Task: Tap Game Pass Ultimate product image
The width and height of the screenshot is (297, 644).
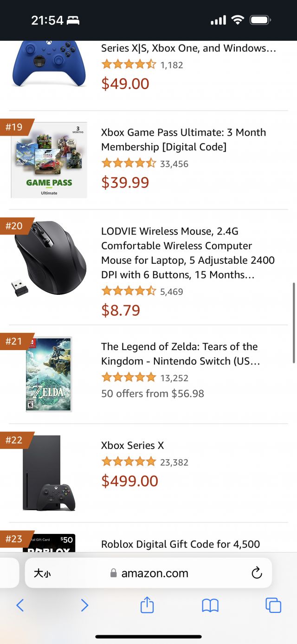Action: 49,160
